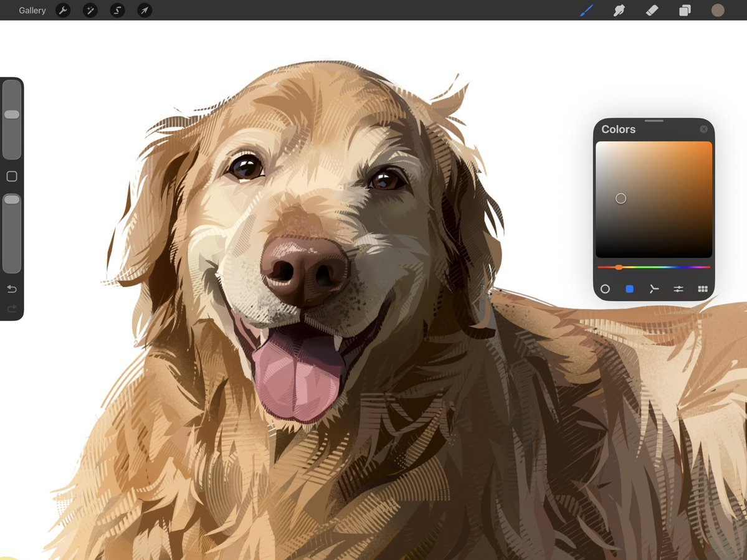Screen dimensions: 747x560
Task: Close the Colors panel
Action: point(703,129)
